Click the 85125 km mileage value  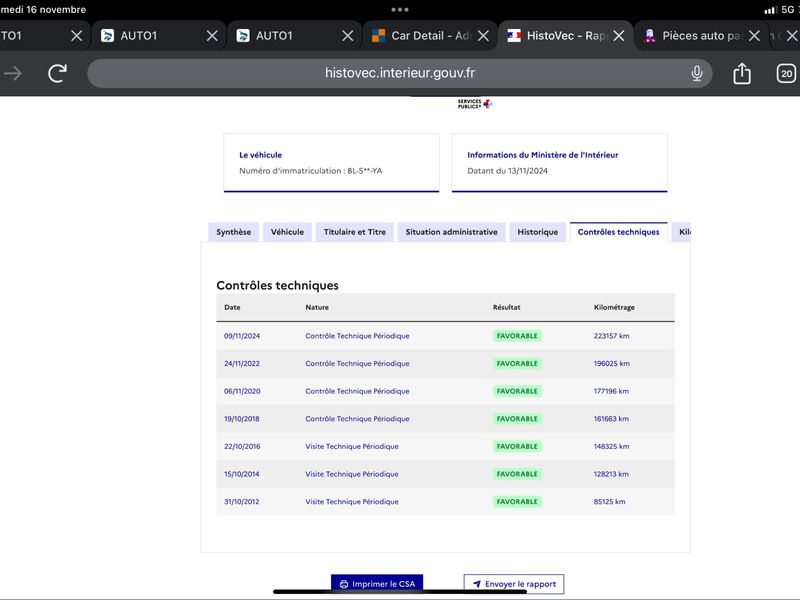[x=609, y=501]
